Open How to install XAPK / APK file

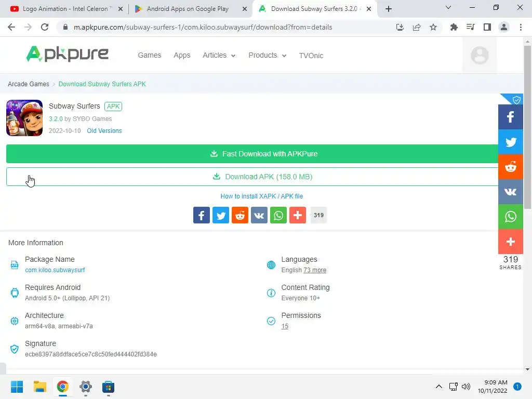[x=262, y=196]
